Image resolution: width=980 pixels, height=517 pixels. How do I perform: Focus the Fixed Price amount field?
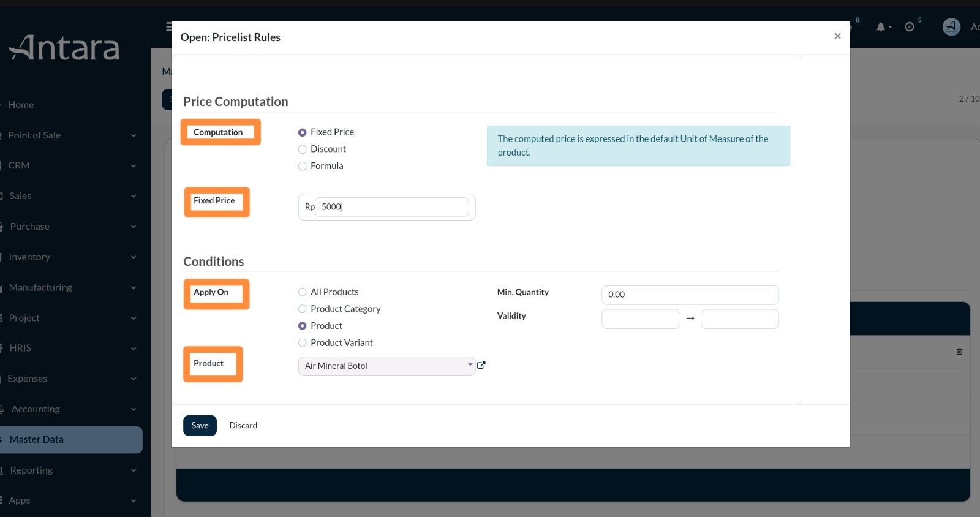pyautogui.click(x=392, y=207)
